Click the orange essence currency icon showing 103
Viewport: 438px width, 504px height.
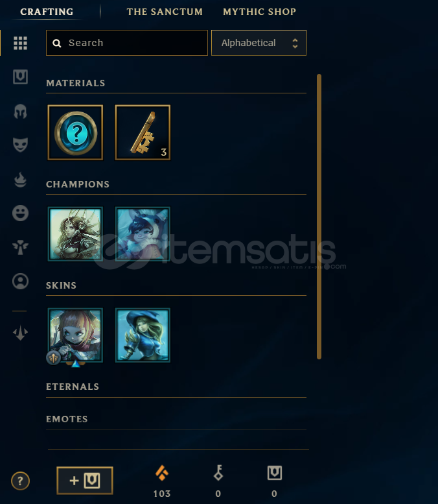pos(162,473)
